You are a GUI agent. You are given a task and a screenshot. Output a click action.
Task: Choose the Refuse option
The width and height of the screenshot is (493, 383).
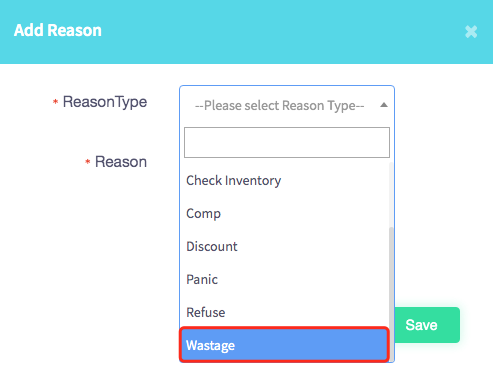(x=284, y=312)
